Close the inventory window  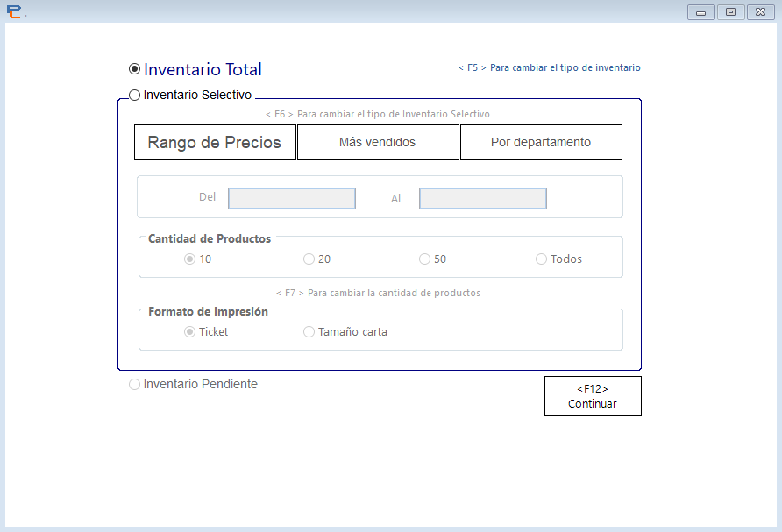point(761,12)
